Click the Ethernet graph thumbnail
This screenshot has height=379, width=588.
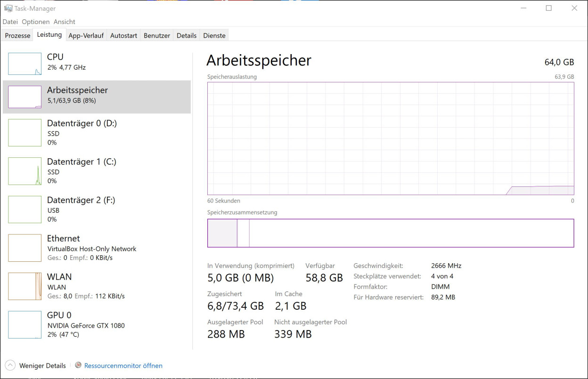click(25, 248)
